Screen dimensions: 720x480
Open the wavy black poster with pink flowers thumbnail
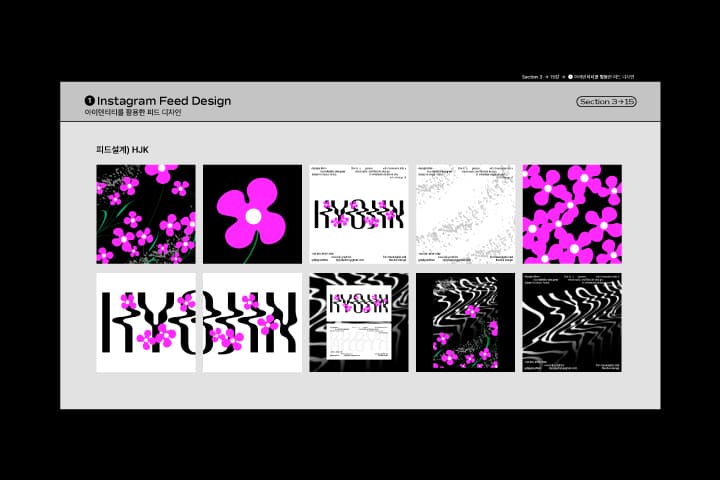[466, 322]
